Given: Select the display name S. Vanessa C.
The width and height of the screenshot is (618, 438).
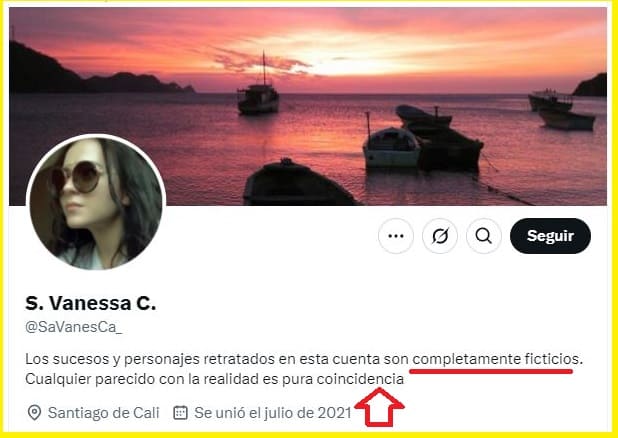Looking at the screenshot, I should tap(91, 303).
